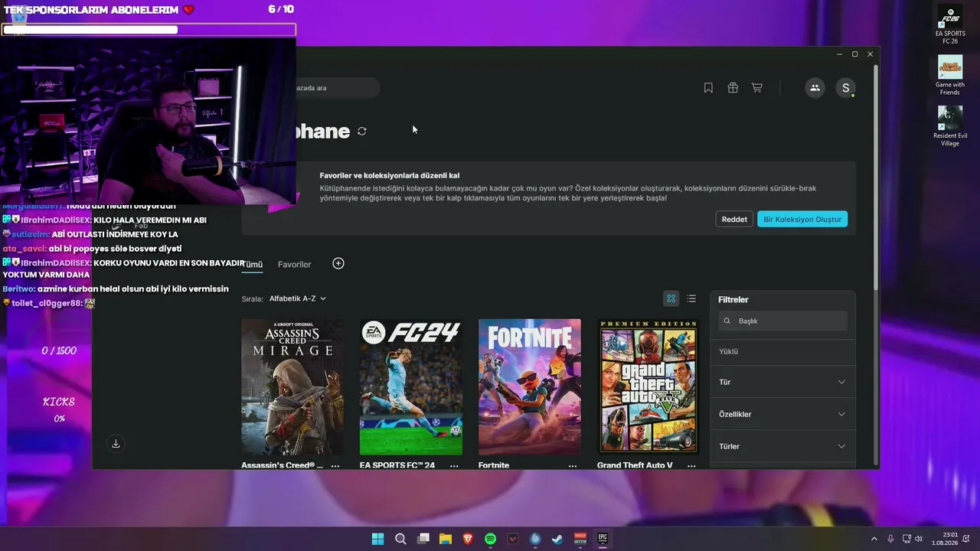This screenshot has height=551, width=980.
Task: Focus the Başlık filter search field
Action: (x=782, y=321)
